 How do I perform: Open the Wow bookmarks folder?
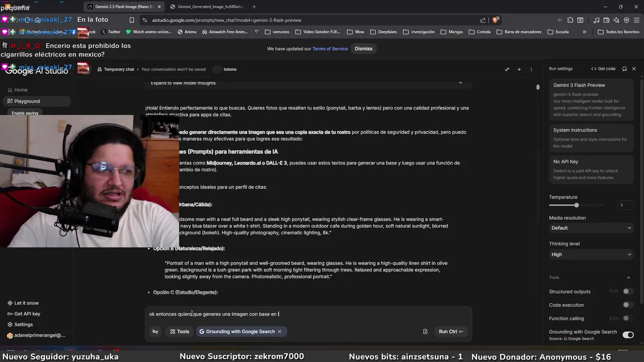[x=356, y=32]
